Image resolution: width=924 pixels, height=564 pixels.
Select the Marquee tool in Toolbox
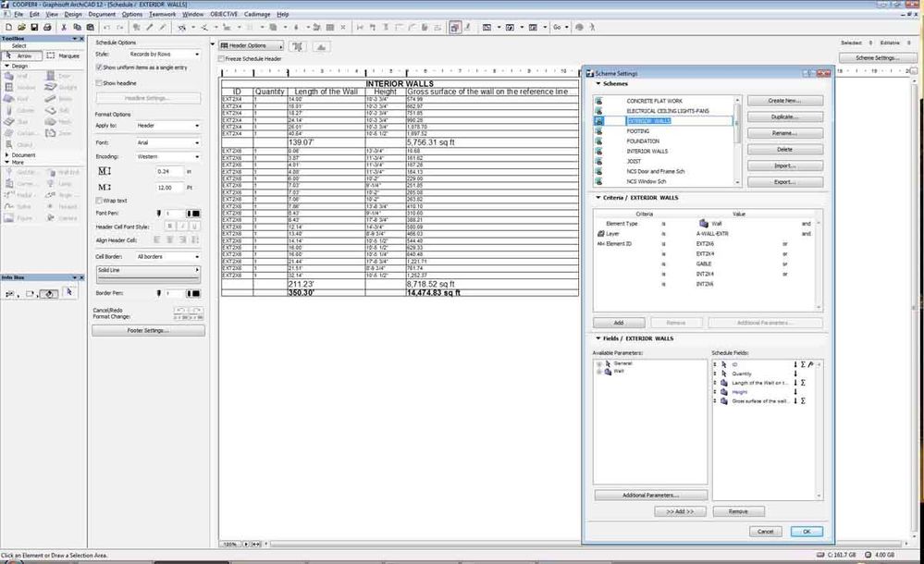63,55
